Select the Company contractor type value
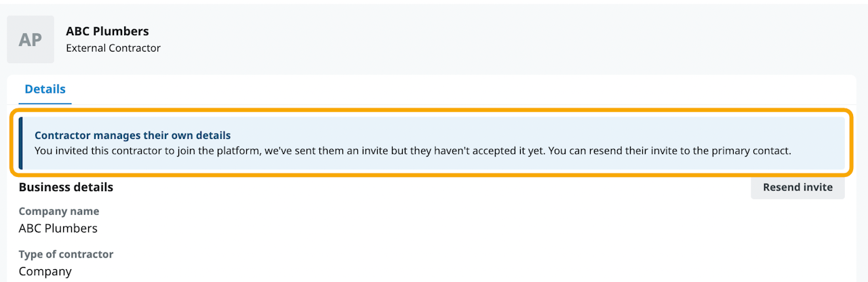868x282 pixels. click(x=45, y=271)
